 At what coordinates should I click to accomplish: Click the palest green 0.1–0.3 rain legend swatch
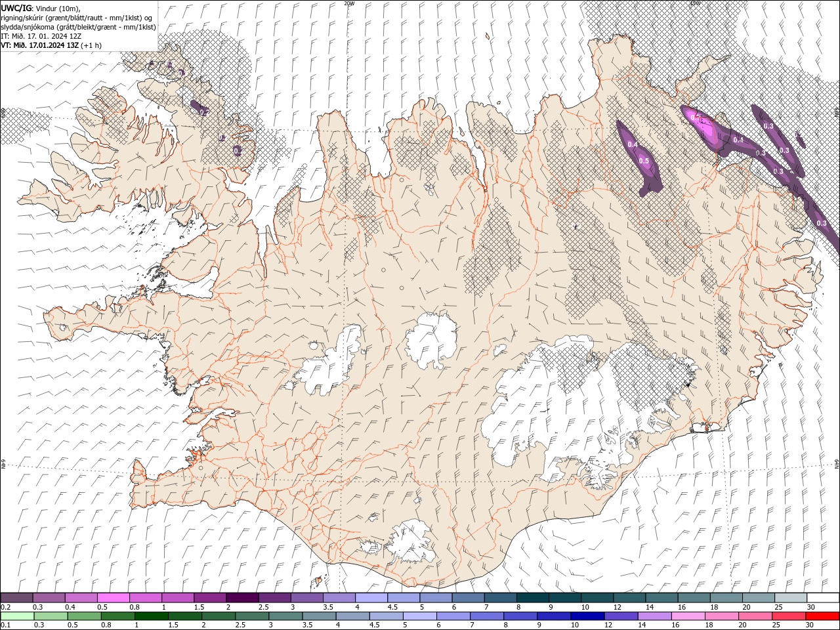click(x=16, y=616)
